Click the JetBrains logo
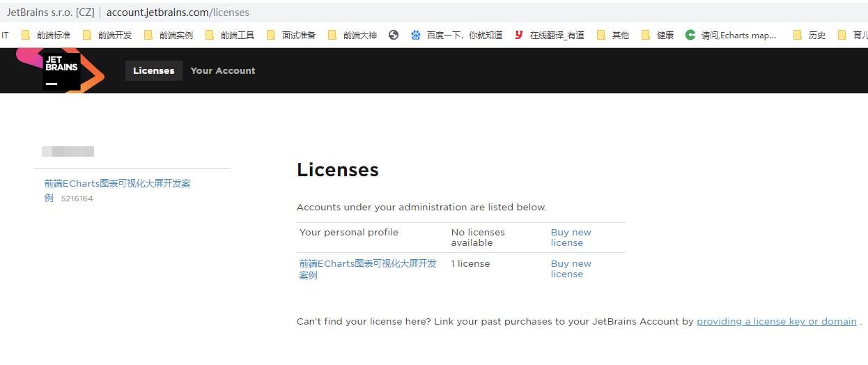 (61, 70)
